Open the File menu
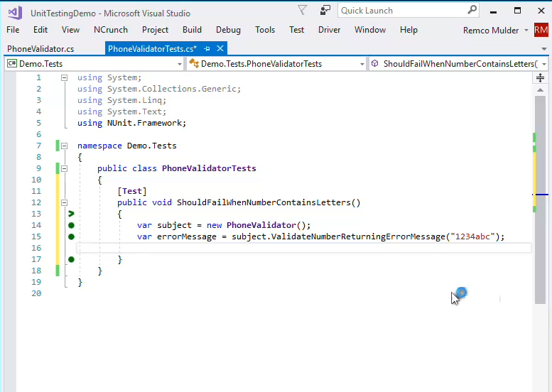 [13, 30]
